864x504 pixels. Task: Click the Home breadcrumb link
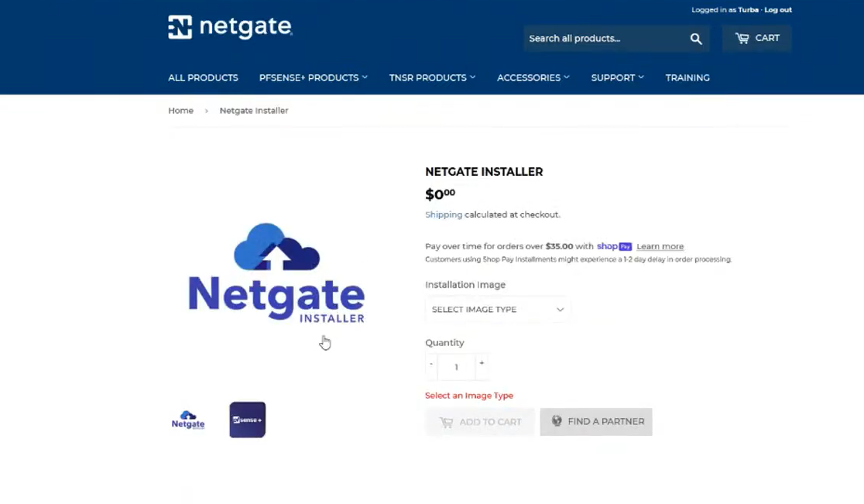[180, 111]
